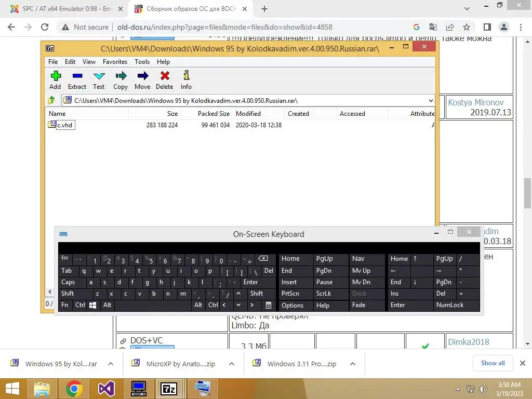Open options for Windows 95 by Kol....rar download

click(x=111, y=364)
